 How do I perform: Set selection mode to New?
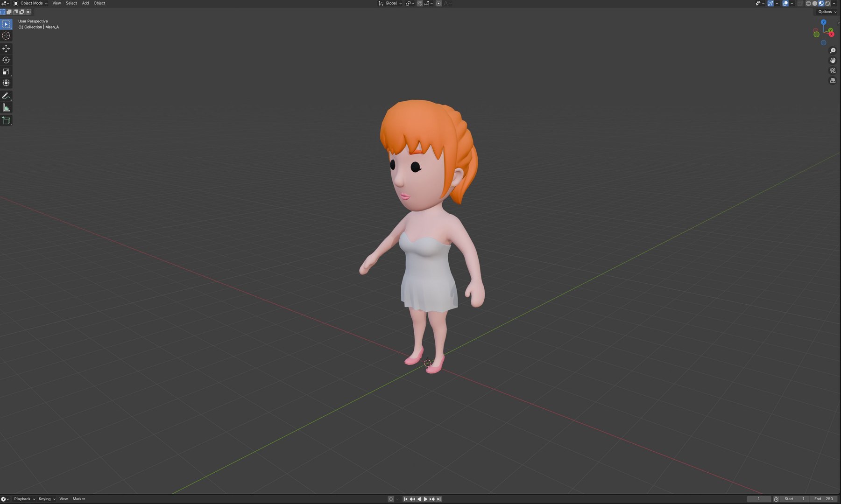click(3, 12)
